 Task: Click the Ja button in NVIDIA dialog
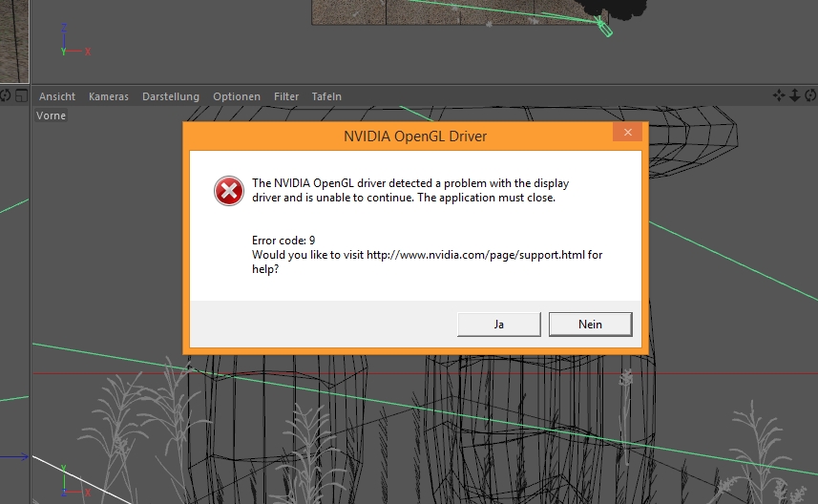(x=499, y=325)
